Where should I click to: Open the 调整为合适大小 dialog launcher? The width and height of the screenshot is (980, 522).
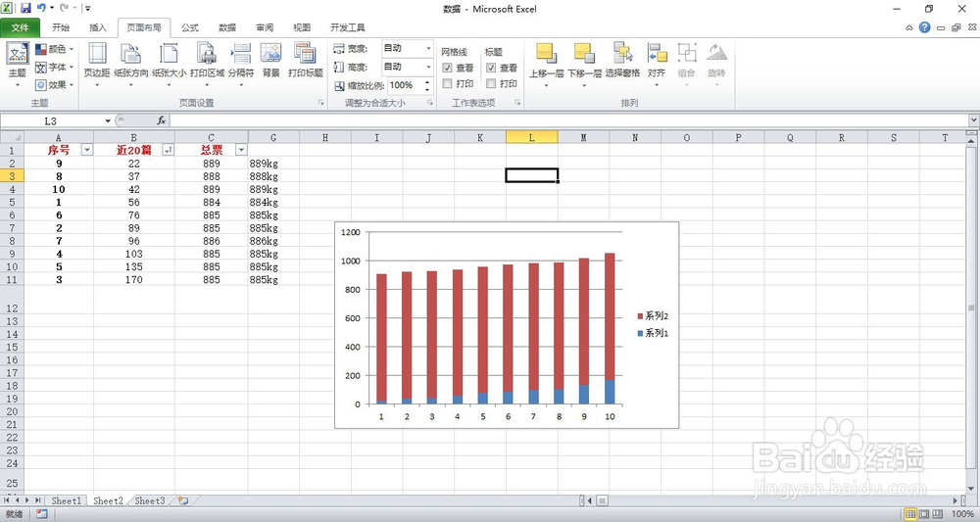pyautogui.click(x=430, y=103)
